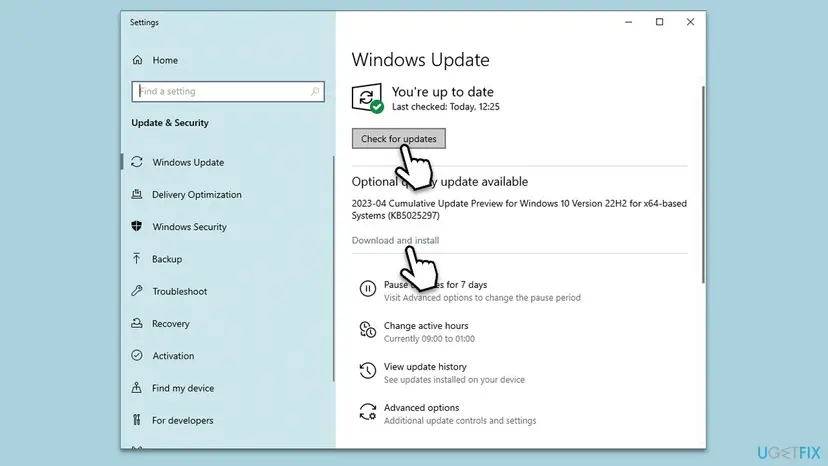Open Change active hours option
Viewport: 828px width, 466px height.
click(x=426, y=325)
